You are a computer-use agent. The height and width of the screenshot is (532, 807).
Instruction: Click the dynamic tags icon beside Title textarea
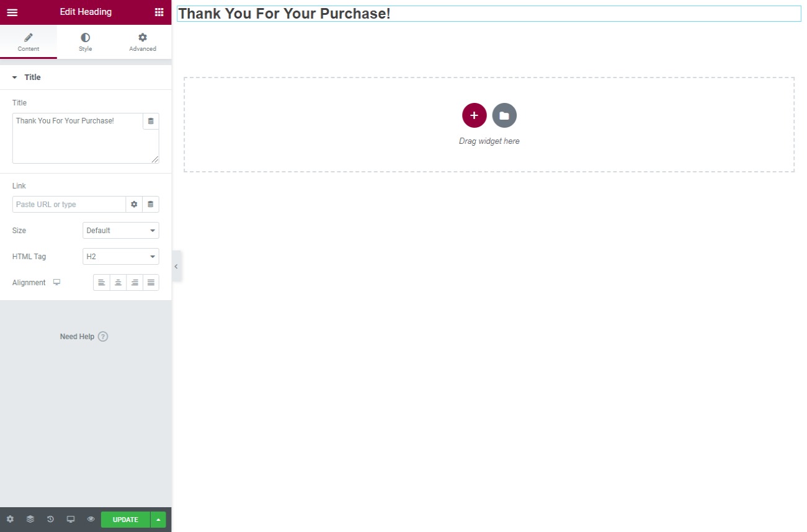click(x=151, y=121)
